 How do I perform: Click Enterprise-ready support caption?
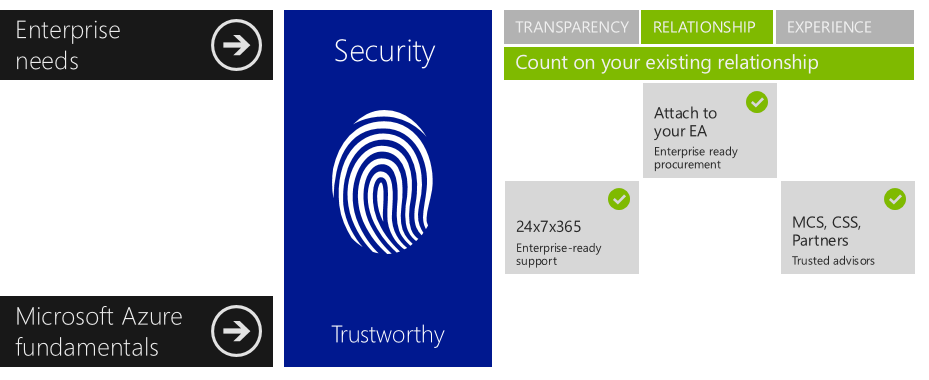[558, 254]
